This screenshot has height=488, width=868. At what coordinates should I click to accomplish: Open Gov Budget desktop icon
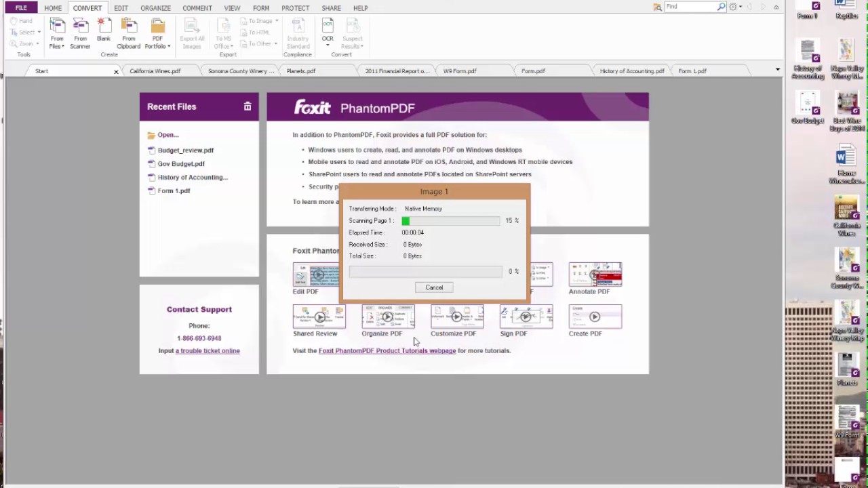click(x=808, y=108)
